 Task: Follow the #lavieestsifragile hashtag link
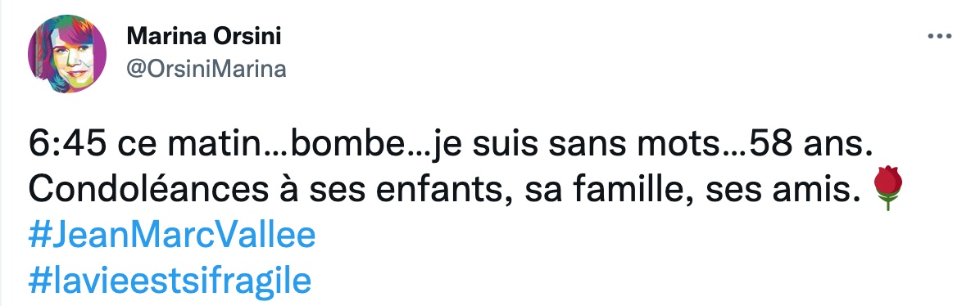[170, 281]
